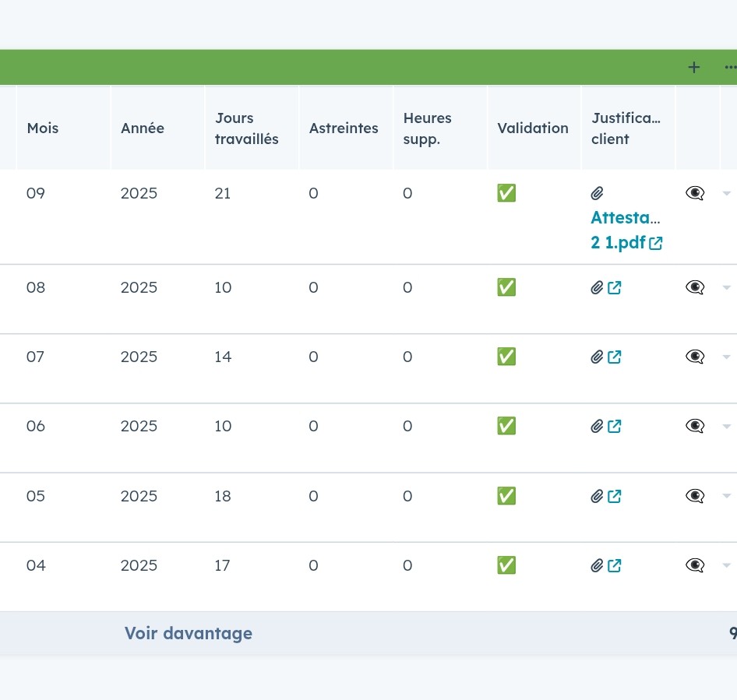Click the eye icon in month 08 row

(695, 288)
